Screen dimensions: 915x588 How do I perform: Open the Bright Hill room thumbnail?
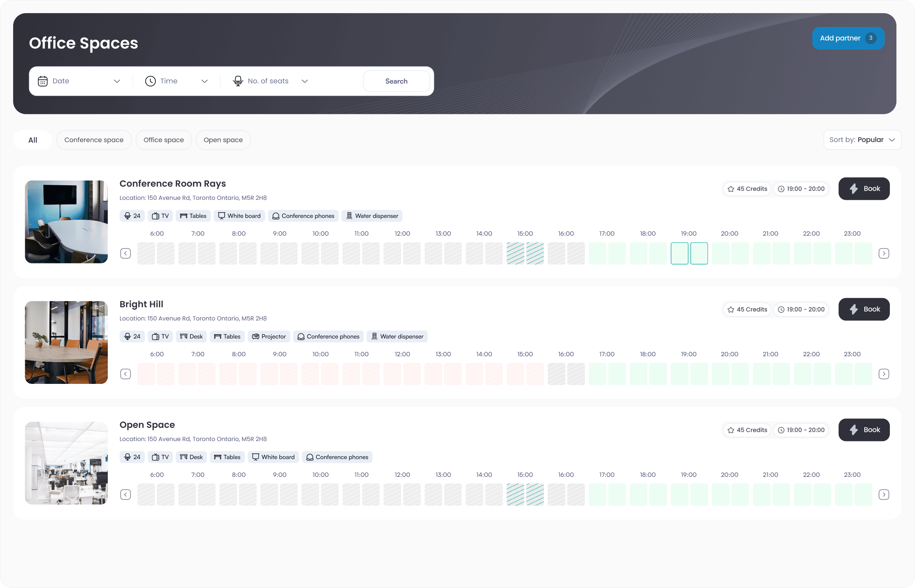[x=66, y=342]
